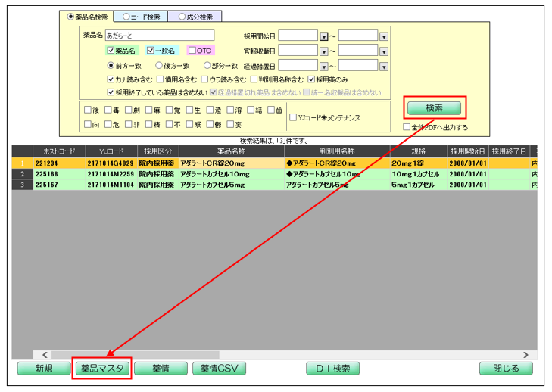The width and height of the screenshot is (552, 392).
Task: Click the 新規 button
Action: coord(43,369)
